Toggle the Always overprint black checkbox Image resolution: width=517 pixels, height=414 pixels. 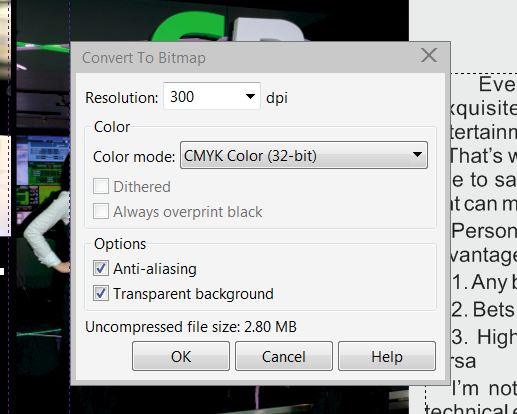click(101, 211)
